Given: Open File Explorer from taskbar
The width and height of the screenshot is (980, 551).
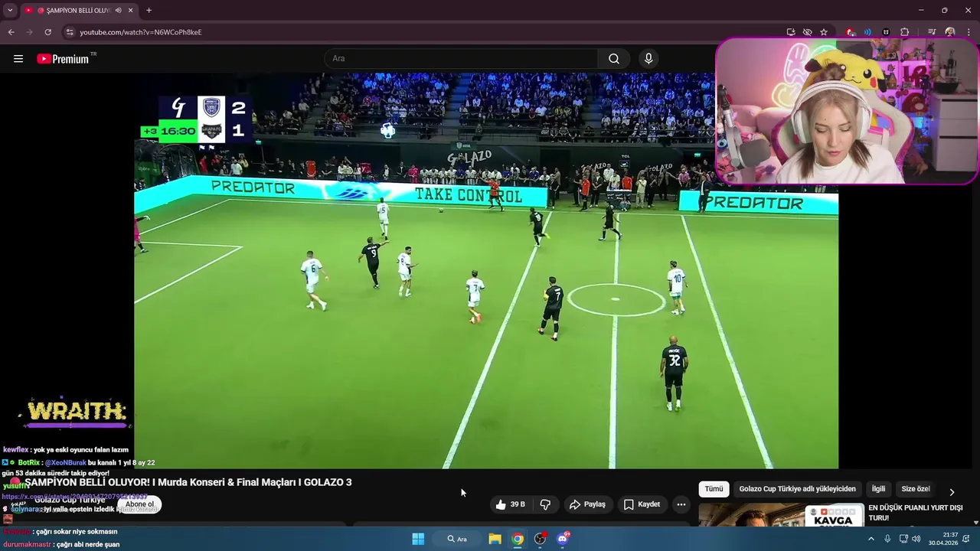Looking at the screenshot, I should coord(495,539).
